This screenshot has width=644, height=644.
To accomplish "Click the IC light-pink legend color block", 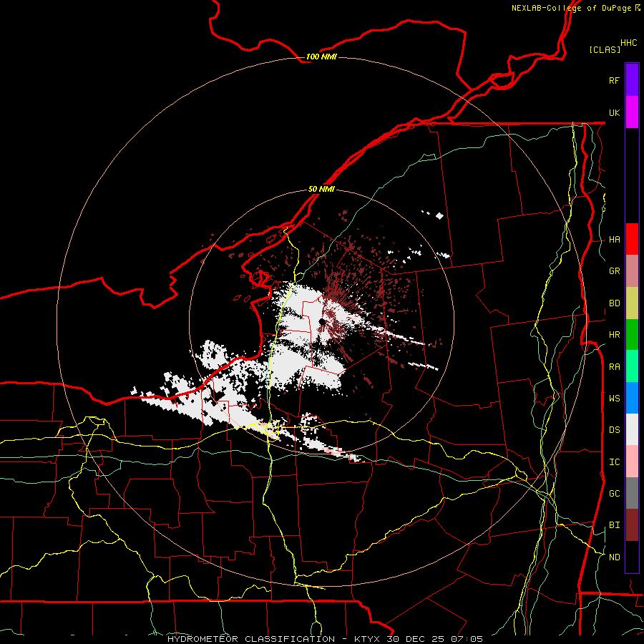I will click(x=632, y=462).
